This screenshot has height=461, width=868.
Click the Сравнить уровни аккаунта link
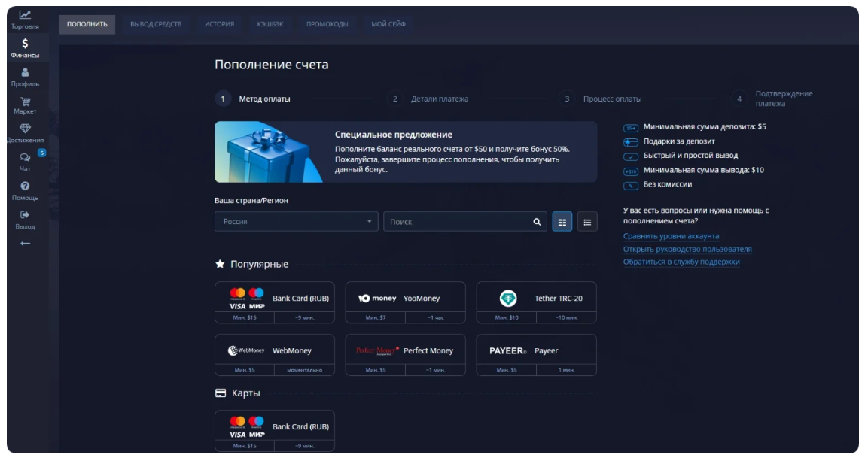pyautogui.click(x=671, y=236)
